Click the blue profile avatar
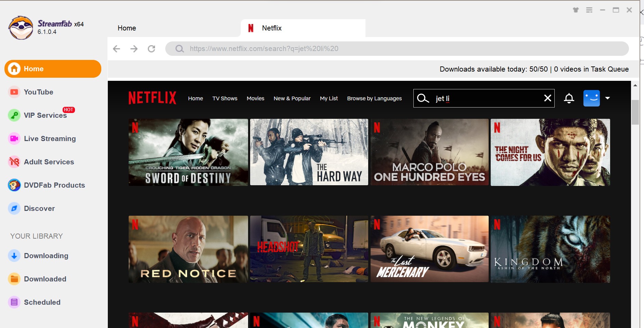Image resolution: width=644 pixels, height=328 pixels. tap(592, 98)
